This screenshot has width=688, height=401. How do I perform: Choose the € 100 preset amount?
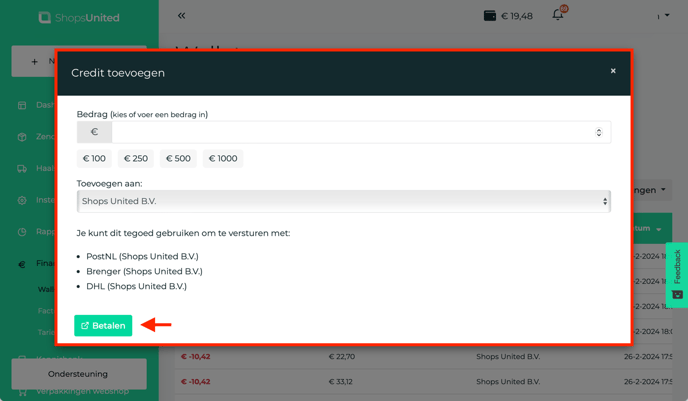tap(94, 158)
